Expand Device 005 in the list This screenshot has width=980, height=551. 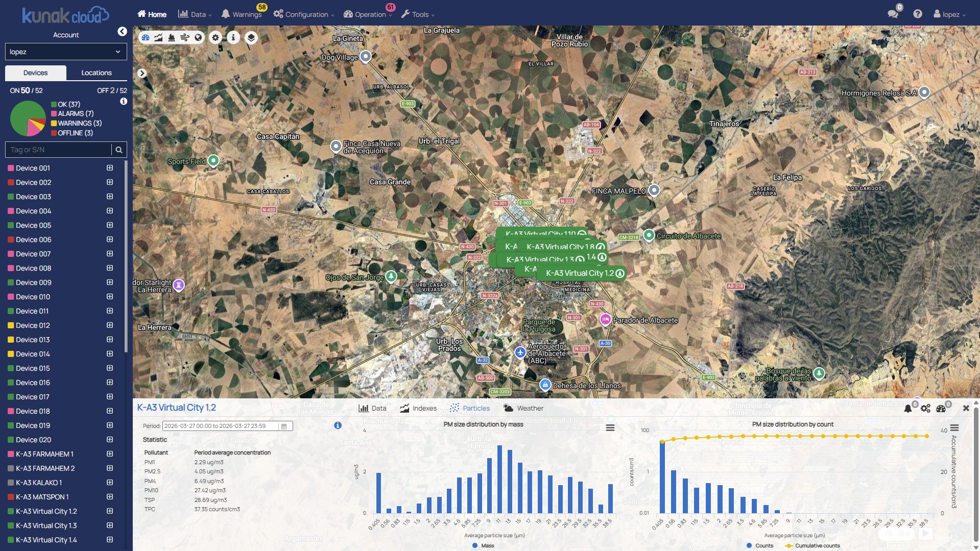click(110, 225)
